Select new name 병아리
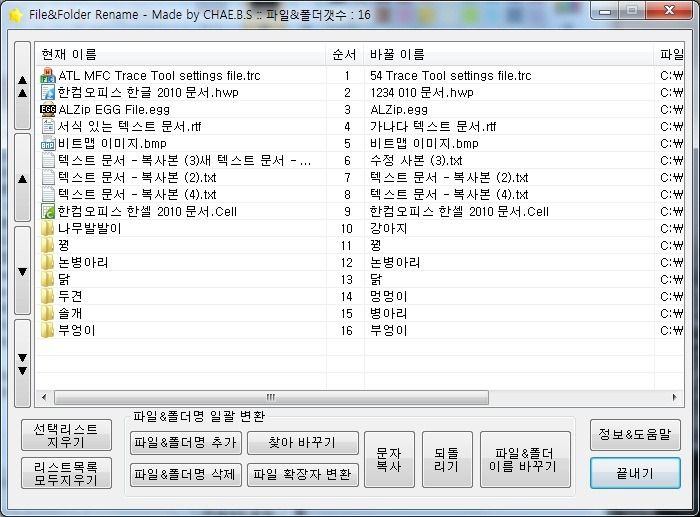 pyautogui.click(x=388, y=313)
